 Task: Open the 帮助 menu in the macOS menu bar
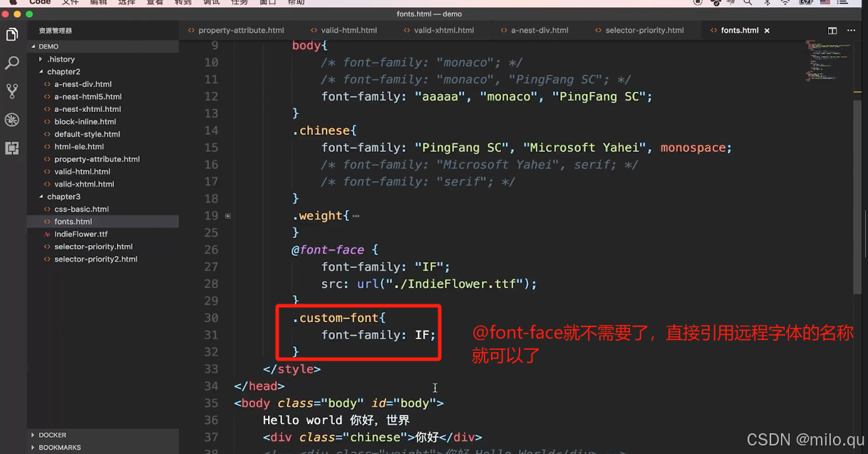point(296,3)
